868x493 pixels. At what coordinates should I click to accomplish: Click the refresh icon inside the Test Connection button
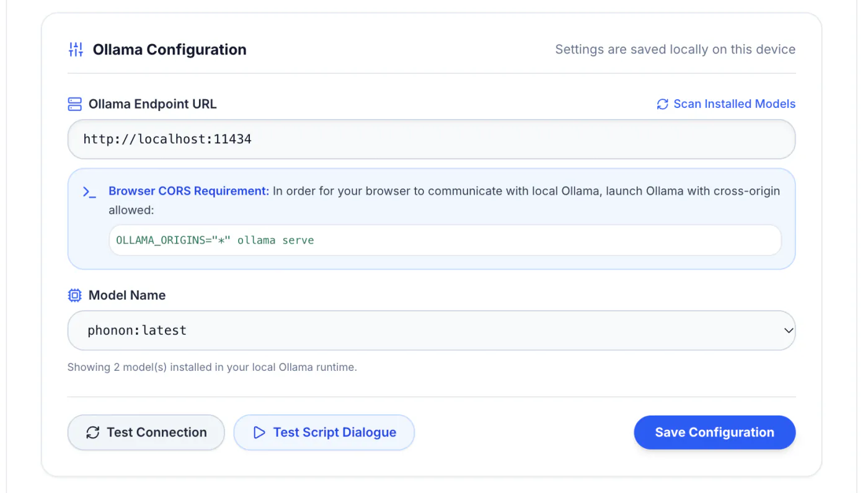coord(93,433)
